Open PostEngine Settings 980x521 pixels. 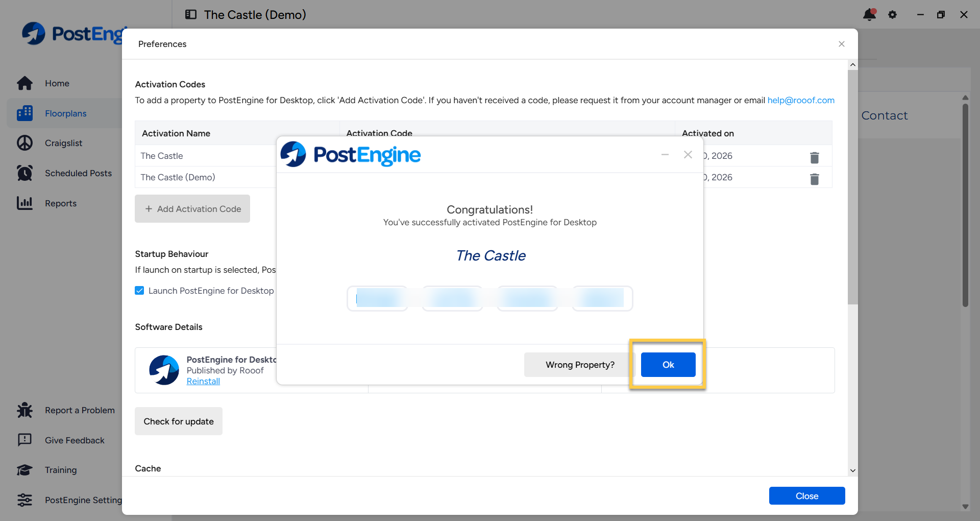[83, 500]
